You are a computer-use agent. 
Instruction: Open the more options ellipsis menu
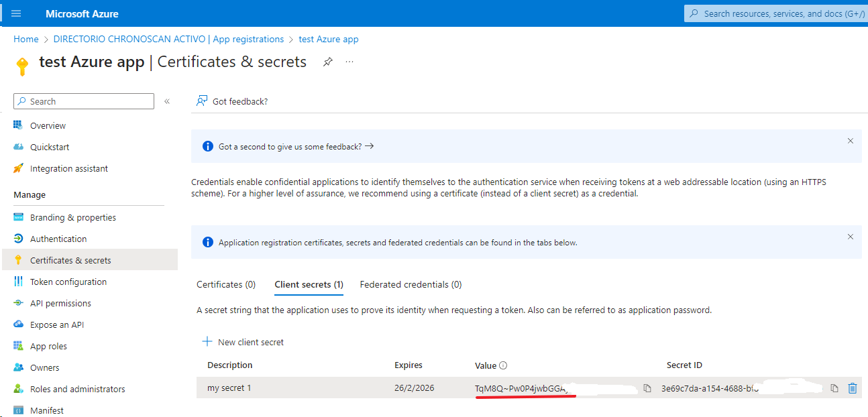[x=349, y=62]
